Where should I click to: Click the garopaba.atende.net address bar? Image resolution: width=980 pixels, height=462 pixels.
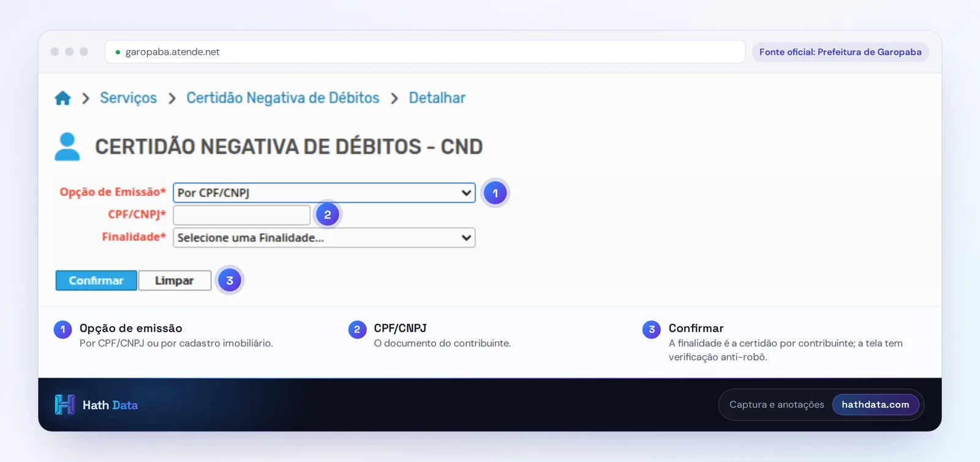(425, 52)
